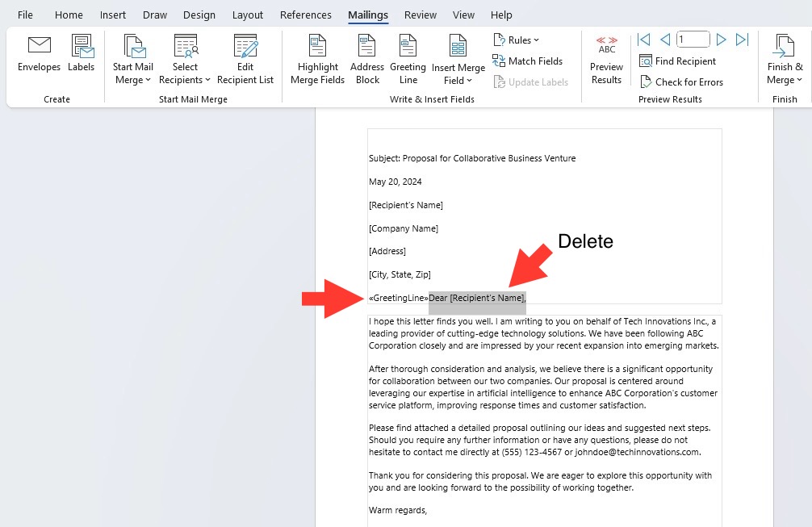This screenshot has height=527, width=812.
Task: Switch to the References tab
Action: tap(306, 15)
